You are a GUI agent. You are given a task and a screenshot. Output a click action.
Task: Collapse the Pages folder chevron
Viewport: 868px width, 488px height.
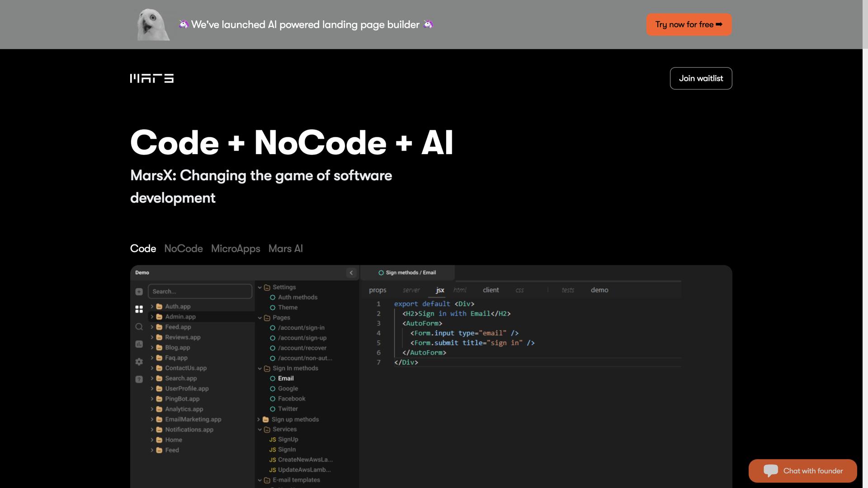pos(260,318)
